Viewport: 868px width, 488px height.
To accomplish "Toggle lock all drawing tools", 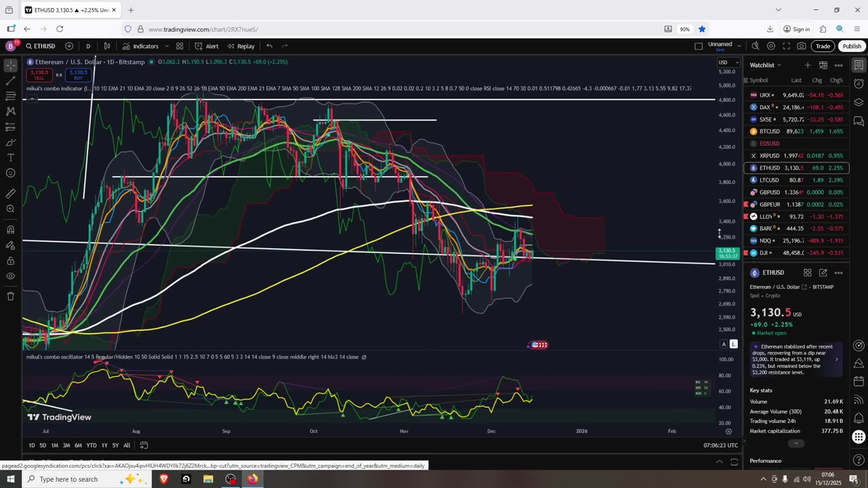I will click(x=10, y=260).
